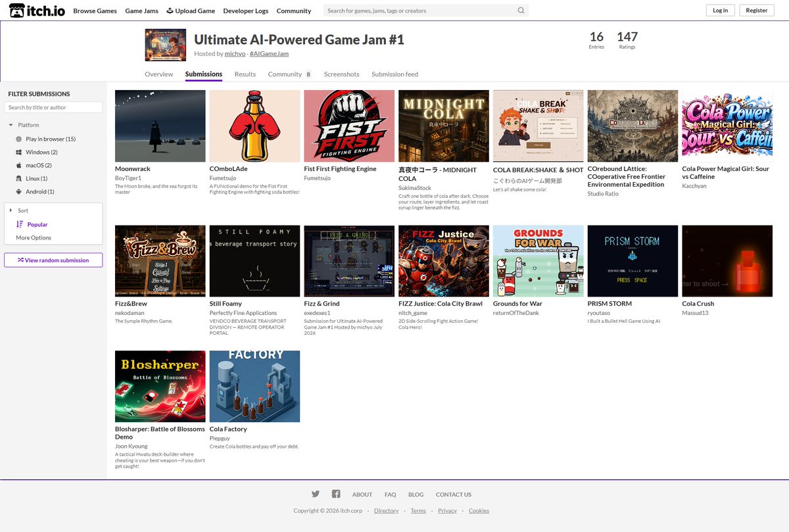The height and width of the screenshot is (532, 789).
Task: Click the PRISM STORM title link
Action: tap(610, 304)
